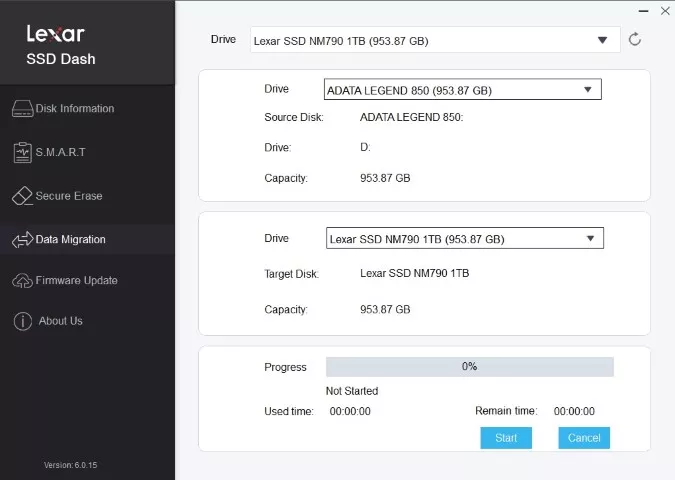The image size is (675, 480).
Task: Click the Lexar SSD Dash logo
Action: coord(61,44)
